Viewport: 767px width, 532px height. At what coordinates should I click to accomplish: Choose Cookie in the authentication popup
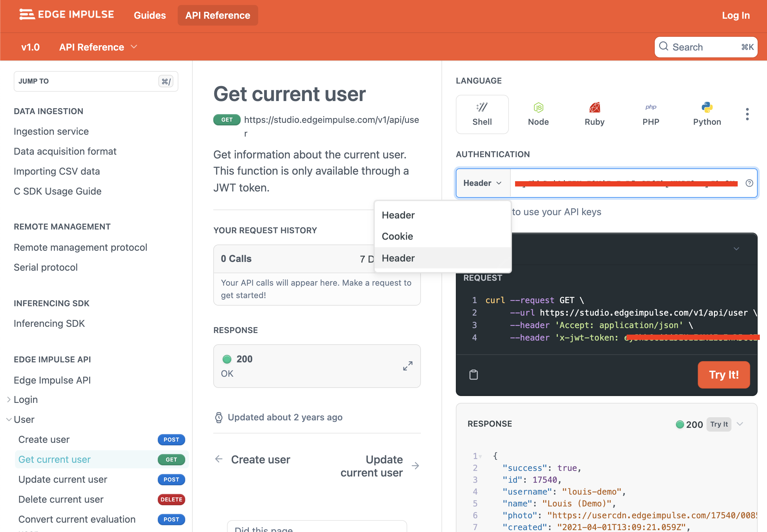pos(442,236)
